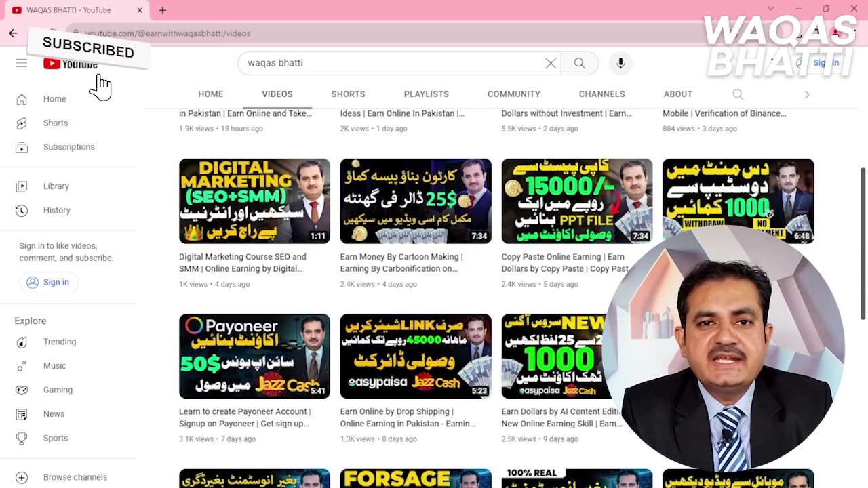This screenshot has height=488, width=868.
Task: Open the CHANNELS tab
Action: point(601,94)
